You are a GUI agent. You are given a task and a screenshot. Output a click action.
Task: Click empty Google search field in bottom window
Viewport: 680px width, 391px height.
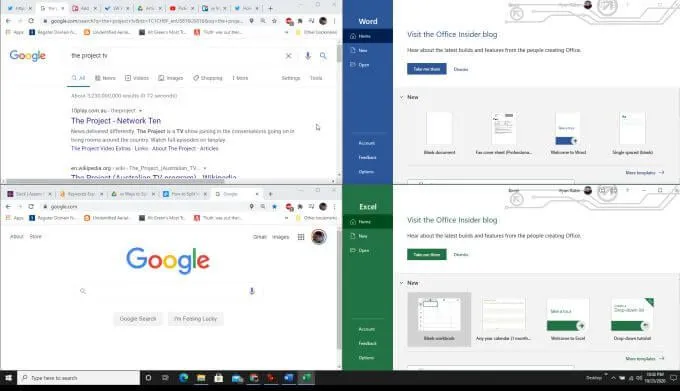167,291
